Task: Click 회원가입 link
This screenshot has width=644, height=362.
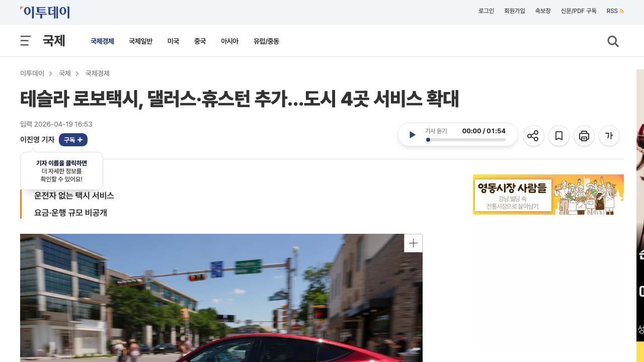Action: coord(515,11)
